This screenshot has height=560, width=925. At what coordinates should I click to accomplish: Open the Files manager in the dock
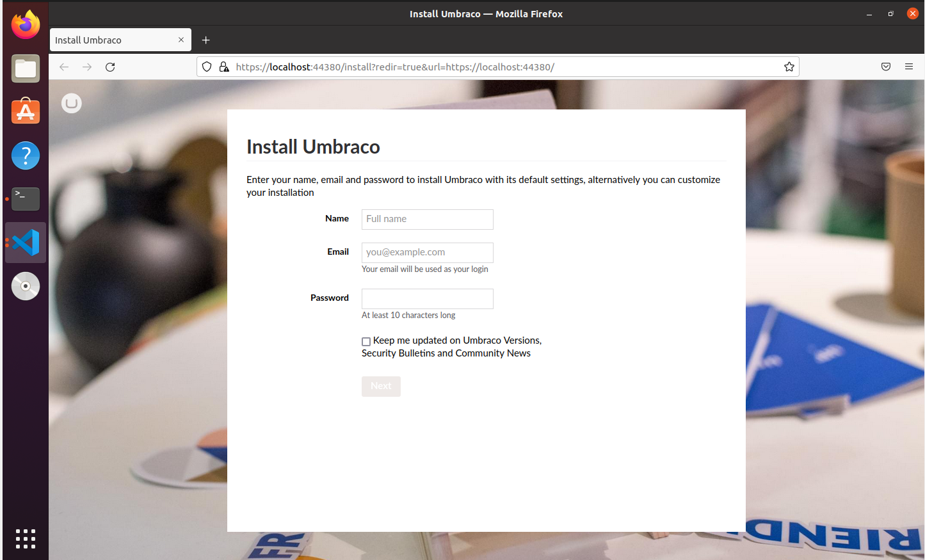(x=26, y=68)
